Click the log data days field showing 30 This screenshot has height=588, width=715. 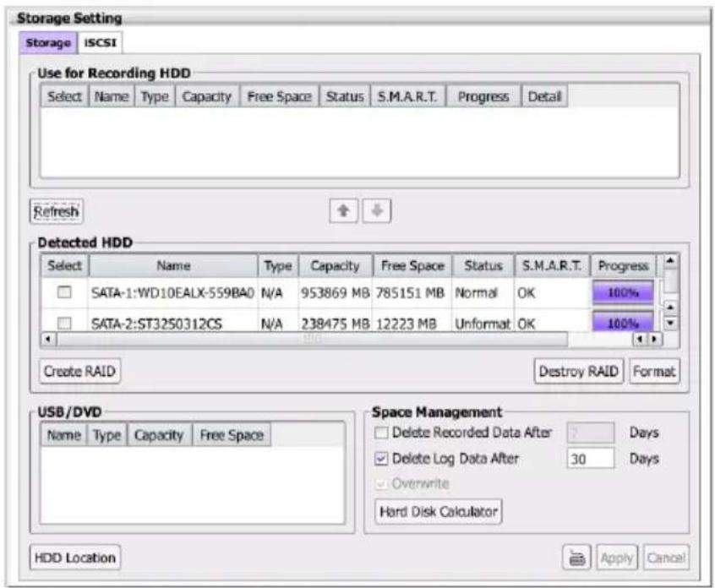pos(591,458)
